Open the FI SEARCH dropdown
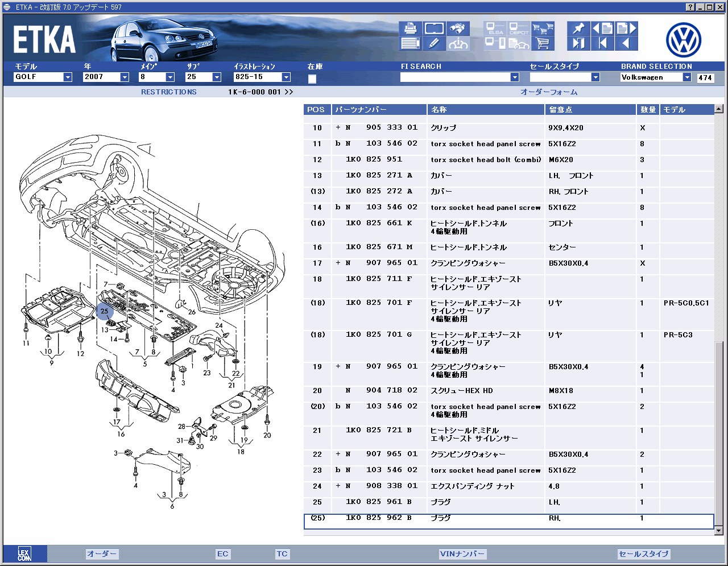728x566 pixels. coord(515,77)
